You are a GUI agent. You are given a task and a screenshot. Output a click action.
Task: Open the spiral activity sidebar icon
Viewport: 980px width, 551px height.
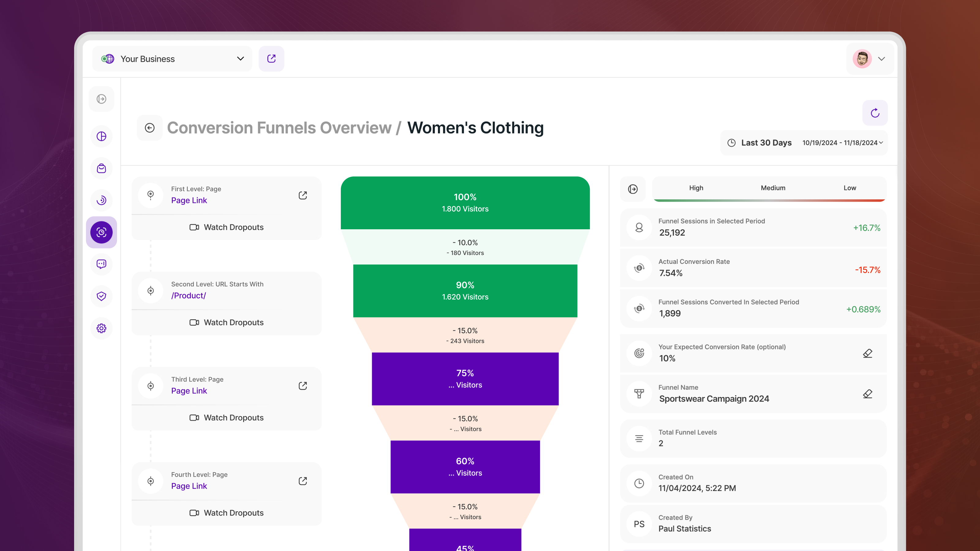tap(101, 200)
